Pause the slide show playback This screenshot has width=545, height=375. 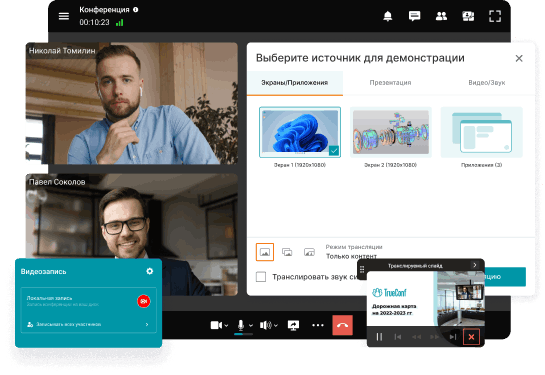pos(379,337)
